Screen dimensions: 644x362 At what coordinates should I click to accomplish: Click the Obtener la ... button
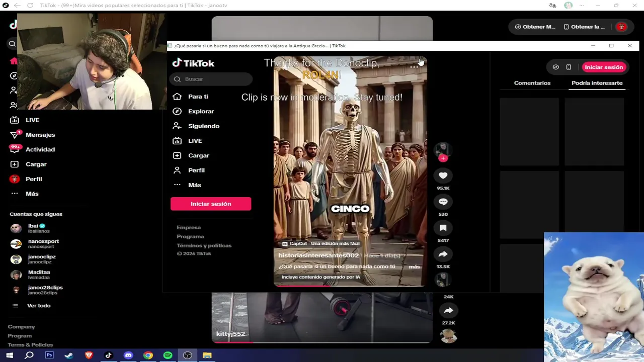click(x=584, y=27)
